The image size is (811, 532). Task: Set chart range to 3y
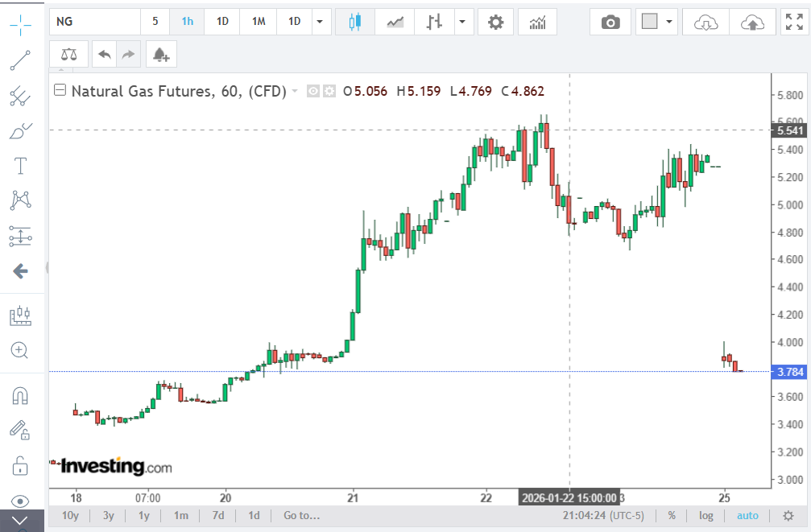(x=108, y=515)
